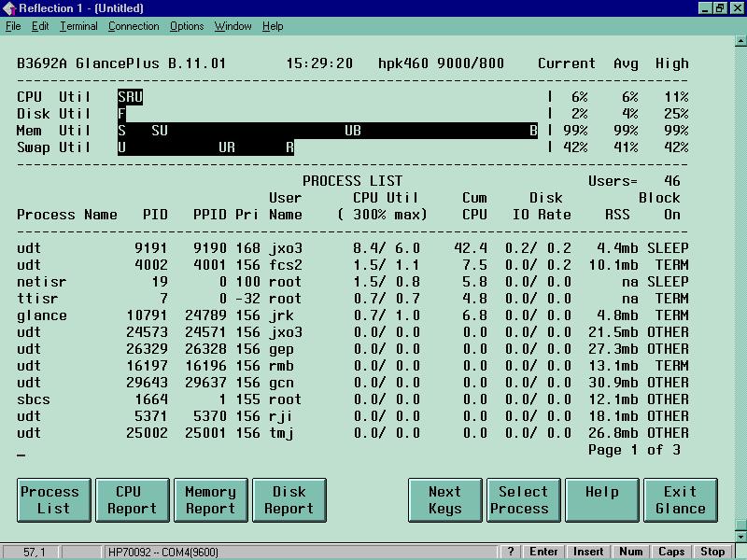Viewport: 747px width, 560px height.
Task: Toggle the Num lock indicator in status bar
Action: [630, 552]
